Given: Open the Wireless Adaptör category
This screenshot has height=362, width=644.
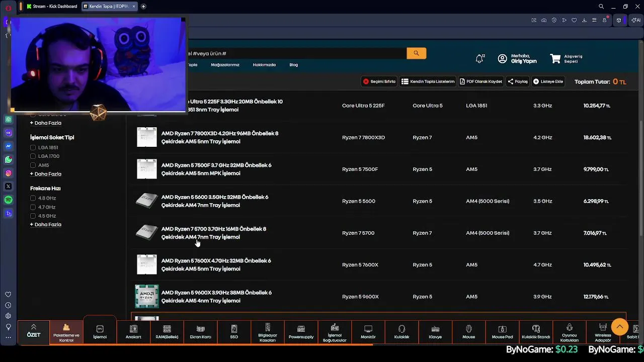Looking at the screenshot, I should 603,332.
